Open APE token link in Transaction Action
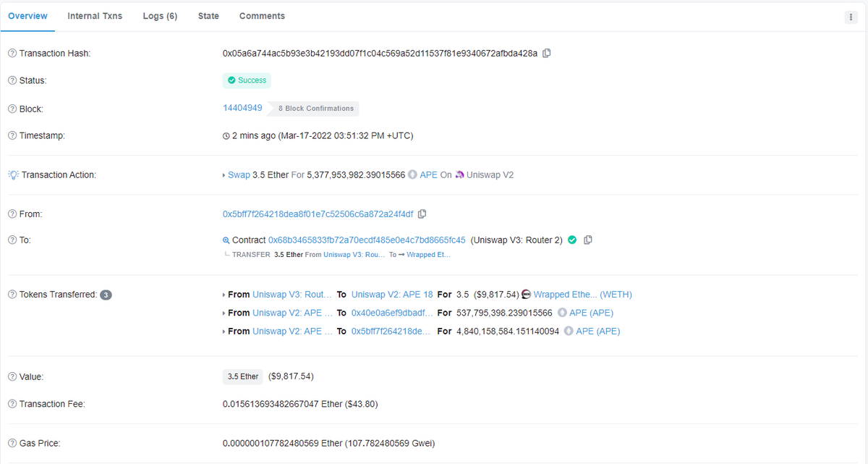The width and height of the screenshot is (868, 464). [428, 175]
